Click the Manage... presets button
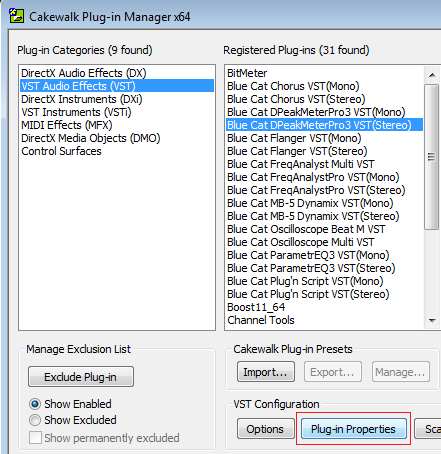Viewport: 441px width, 454px height. pyautogui.click(x=401, y=372)
